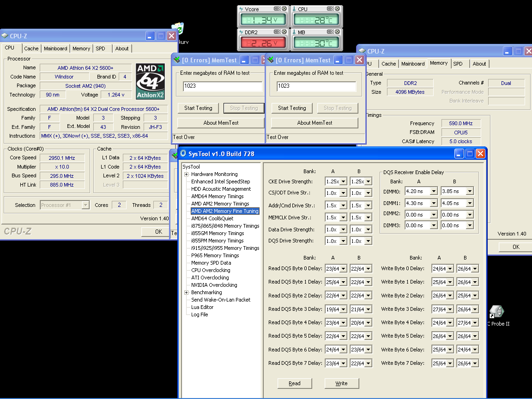Screen dimensions: 532x399
Task: Open DIMM1 bank B delay dropdown
Action: pyautogui.click(x=470, y=203)
